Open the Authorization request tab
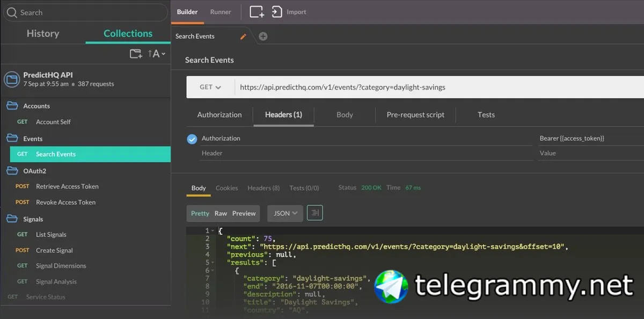 pos(219,115)
